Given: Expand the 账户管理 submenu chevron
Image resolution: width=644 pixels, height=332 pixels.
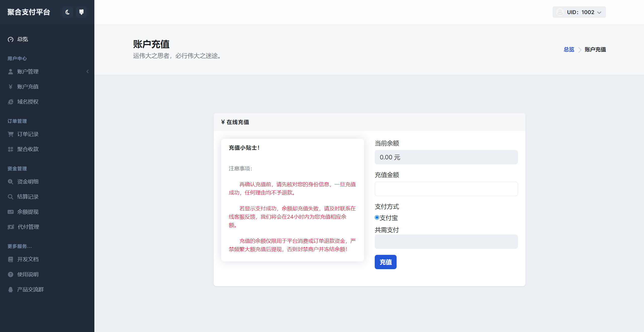Looking at the screenshot, I should pyautogui.click(x=87, y=72).
